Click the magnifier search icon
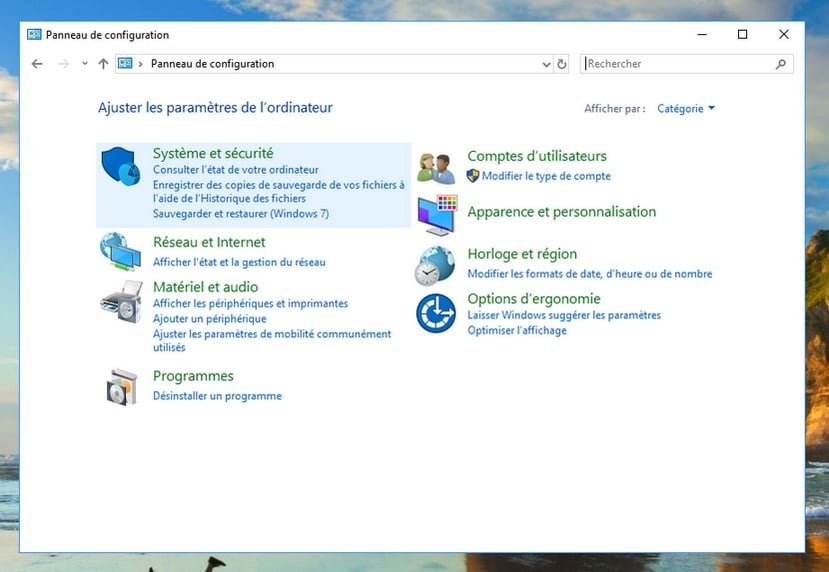Screen dimensions: 829x572 pos(781,64)
